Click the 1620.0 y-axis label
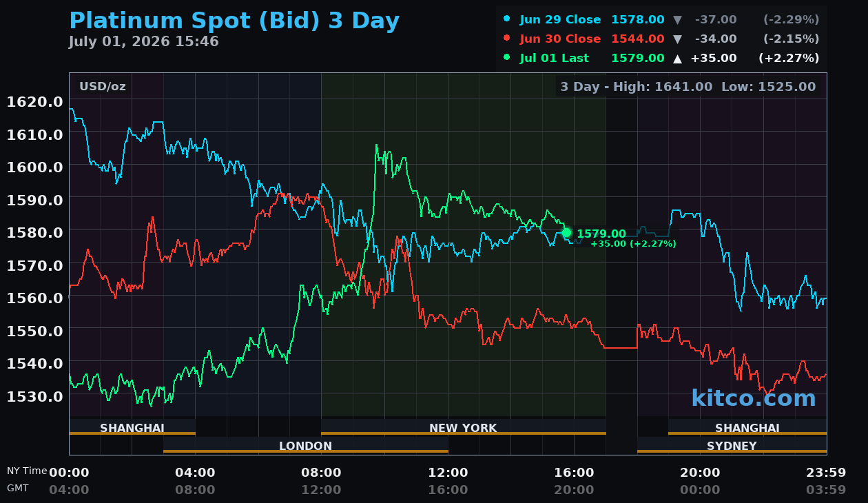This screenshot has height=503, width=868. point(34,101)
